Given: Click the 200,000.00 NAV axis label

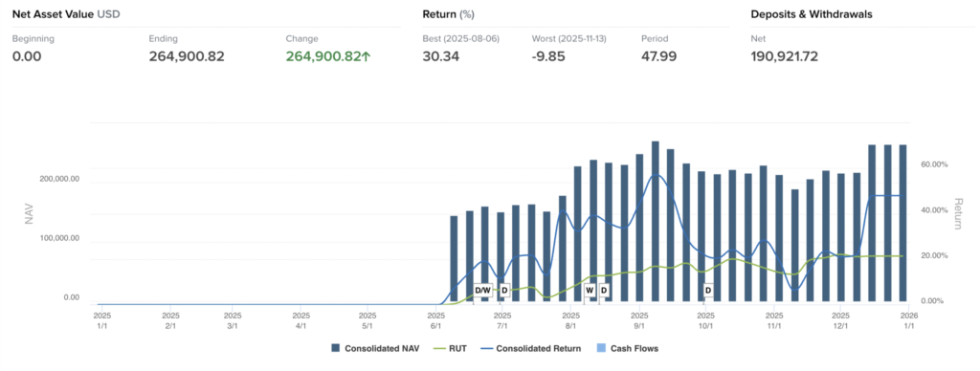Looking at the screenshot, I should pos(59,179).
